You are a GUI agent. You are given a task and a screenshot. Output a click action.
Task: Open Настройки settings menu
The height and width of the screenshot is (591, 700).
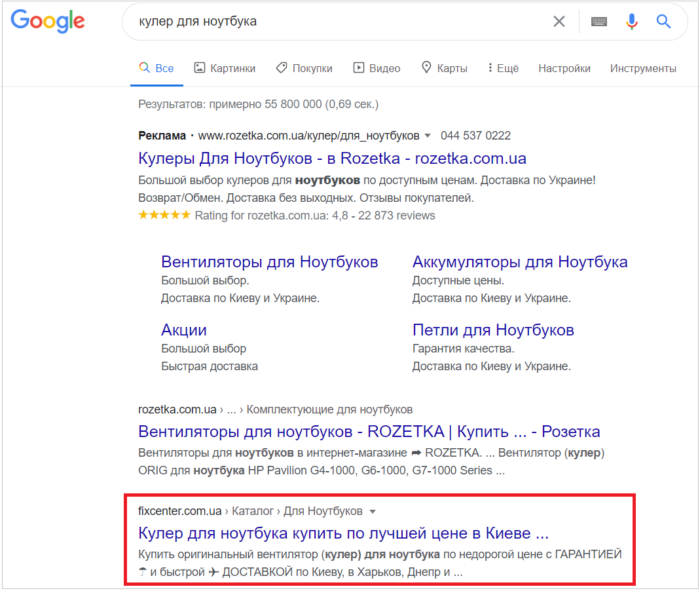564,68
